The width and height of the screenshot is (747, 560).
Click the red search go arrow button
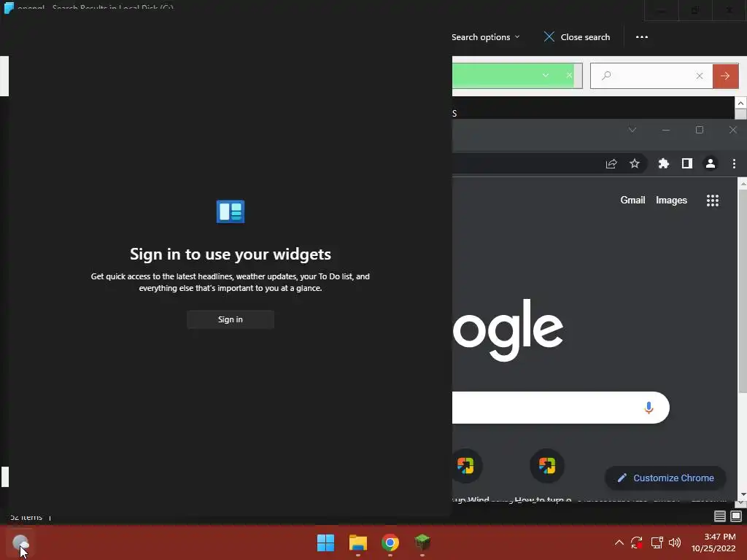725,76
